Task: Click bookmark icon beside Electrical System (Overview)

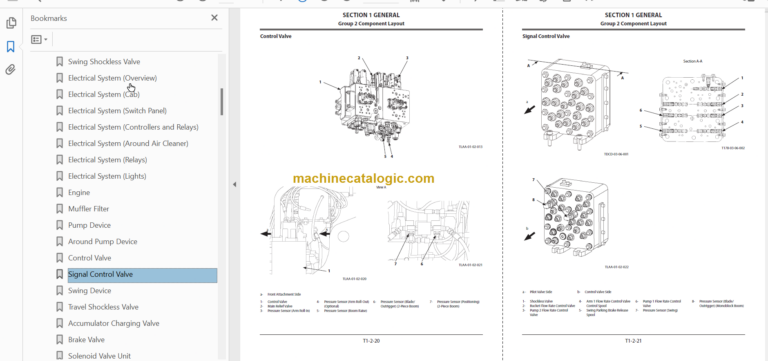Action: pyautogui.click(x=59, y=78)
